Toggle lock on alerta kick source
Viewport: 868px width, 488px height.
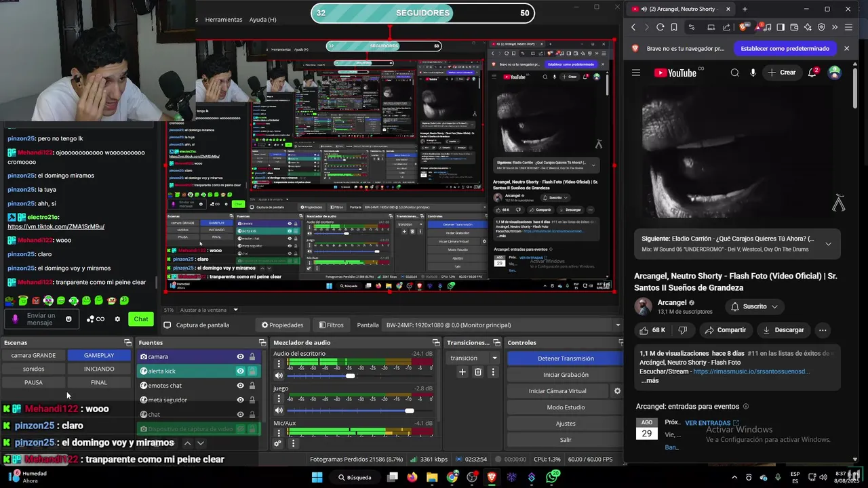252,371
